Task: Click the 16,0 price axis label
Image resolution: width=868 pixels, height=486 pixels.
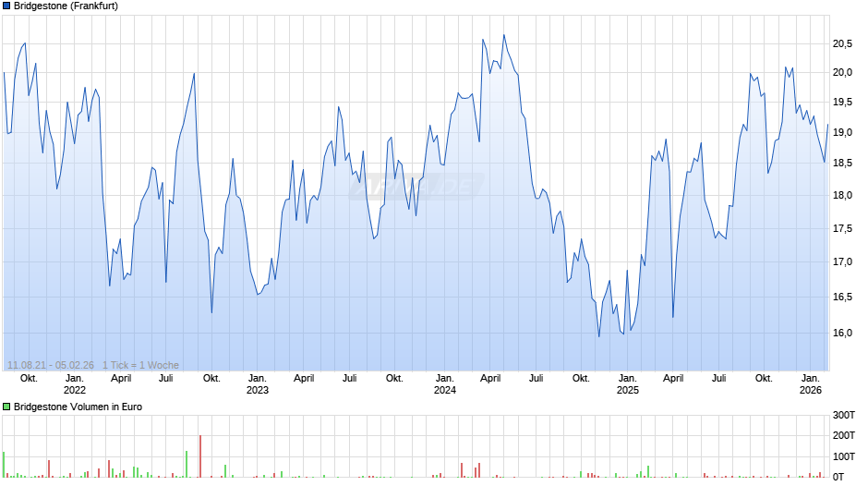Action: [842, 333]
